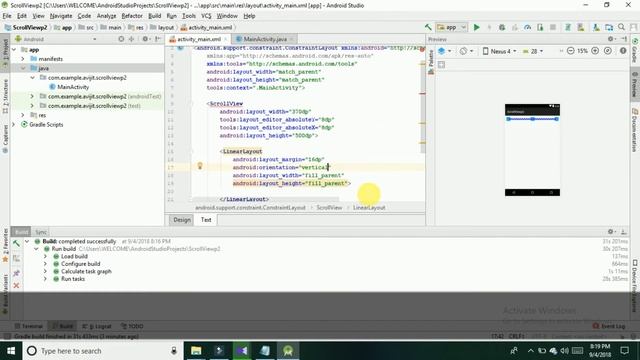Open the Terminal tool window
This screenshot has height=360, width=640.
click(29, 326)
